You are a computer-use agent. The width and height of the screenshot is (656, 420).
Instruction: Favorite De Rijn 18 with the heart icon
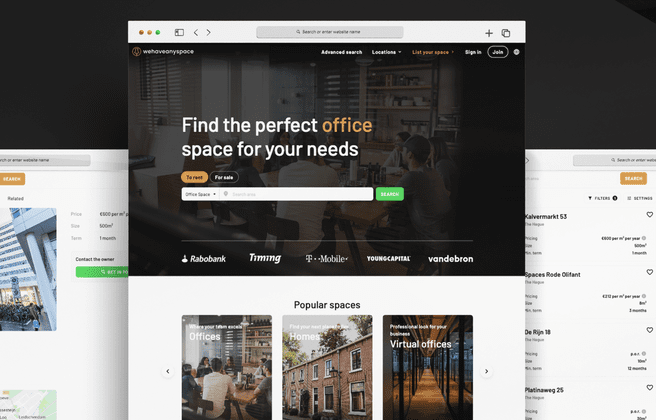coord(649,330)
